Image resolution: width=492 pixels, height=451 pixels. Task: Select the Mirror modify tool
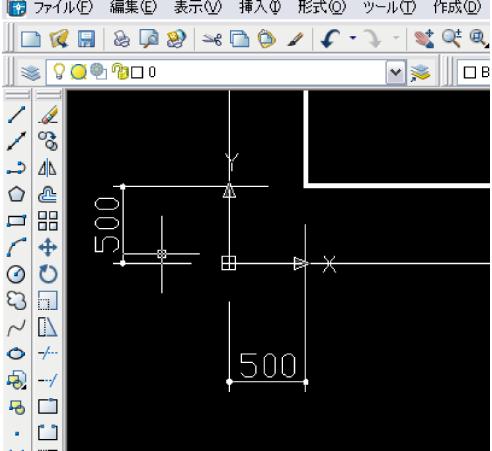(47, 167)
